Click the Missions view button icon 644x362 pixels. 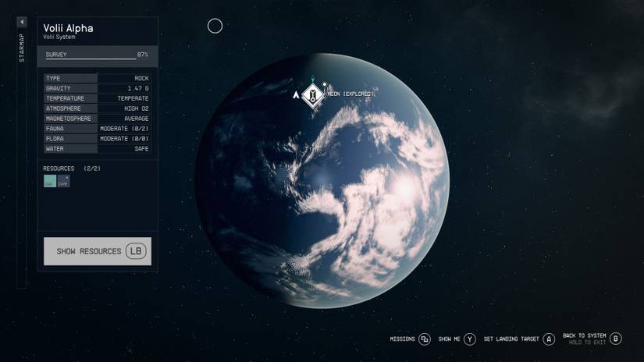(x=425, y=339)
